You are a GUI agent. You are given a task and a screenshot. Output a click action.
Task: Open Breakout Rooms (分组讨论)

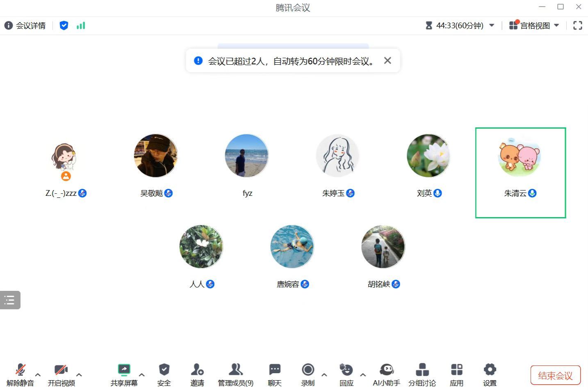tap(422, 374)
